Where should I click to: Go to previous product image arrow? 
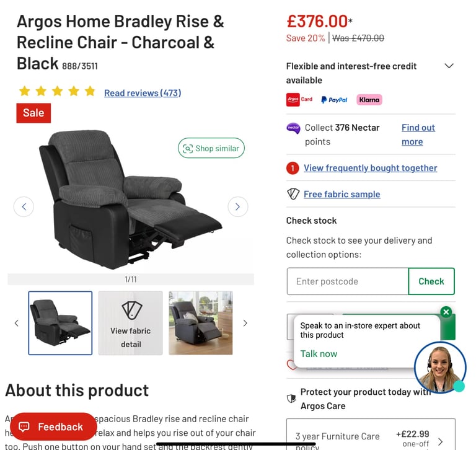24,207
